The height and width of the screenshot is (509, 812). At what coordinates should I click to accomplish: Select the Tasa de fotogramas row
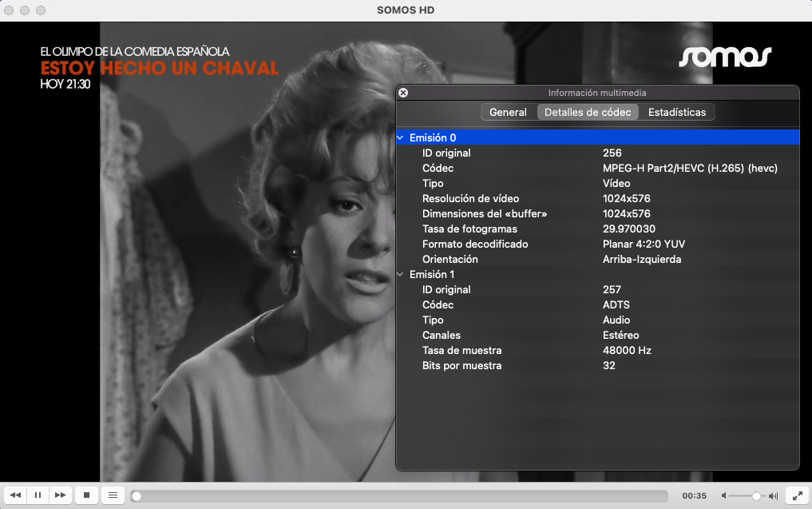point(599,229)
